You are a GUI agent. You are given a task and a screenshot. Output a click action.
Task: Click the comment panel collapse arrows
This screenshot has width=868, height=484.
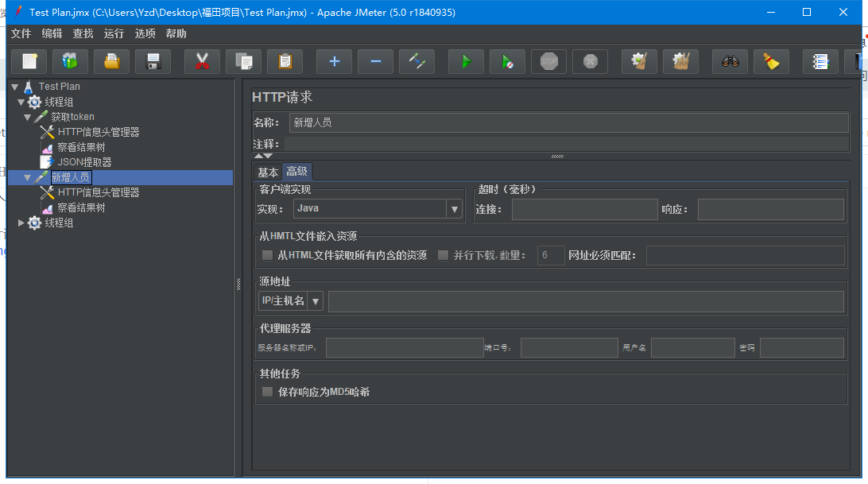pos(263,156)
